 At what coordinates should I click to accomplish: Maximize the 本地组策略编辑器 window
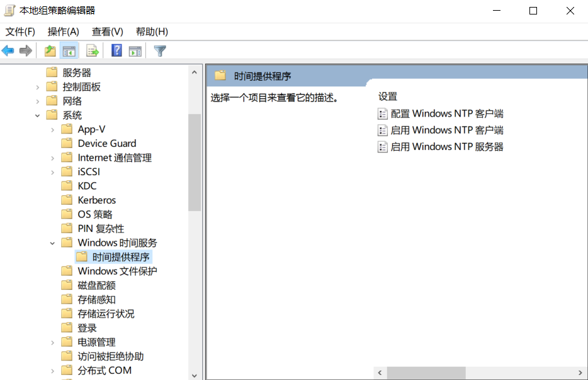click(533, 11)
